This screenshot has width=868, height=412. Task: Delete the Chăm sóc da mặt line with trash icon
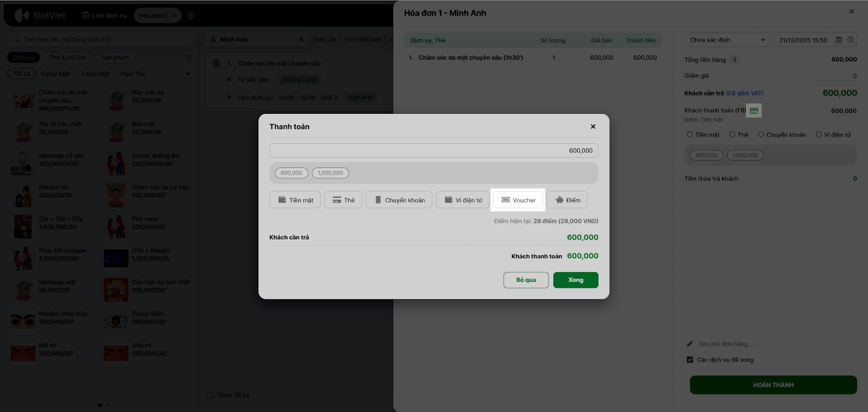click(216, 63)
